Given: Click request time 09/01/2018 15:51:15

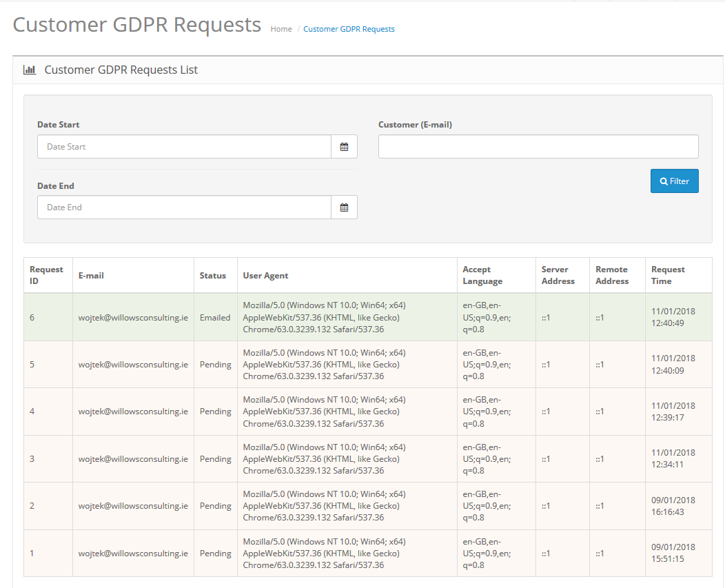Looking at the screenshot, I should [x=673, y=553].
